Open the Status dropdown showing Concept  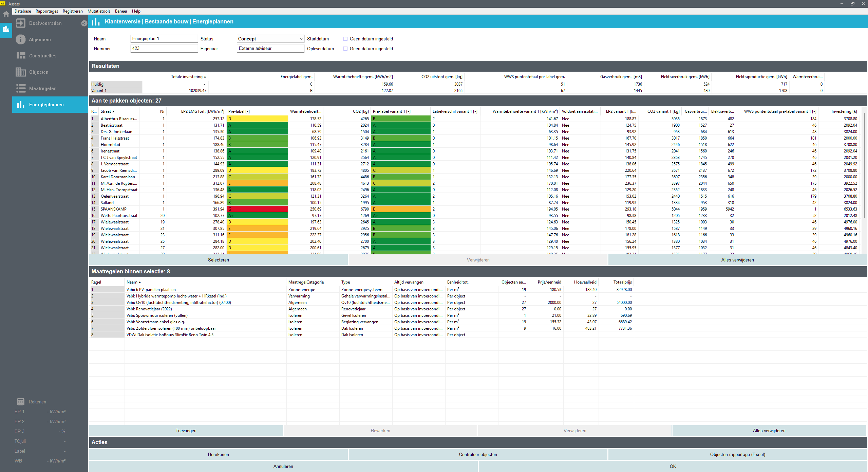pos(270,39)
